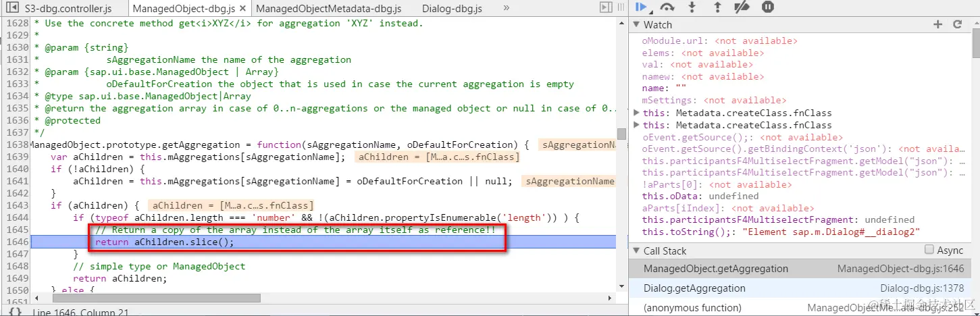Viewport: 980px width, 316px height.
Task: Click the 'return aChildren;' code line
Action: click(x=120, y=278)
